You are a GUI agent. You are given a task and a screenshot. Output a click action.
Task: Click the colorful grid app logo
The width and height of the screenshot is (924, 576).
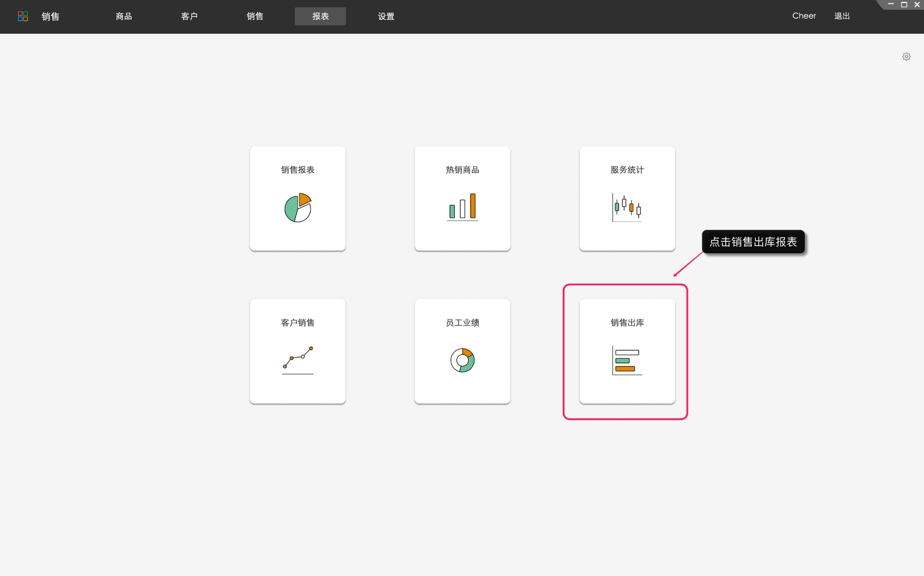(x=23, y=16)
